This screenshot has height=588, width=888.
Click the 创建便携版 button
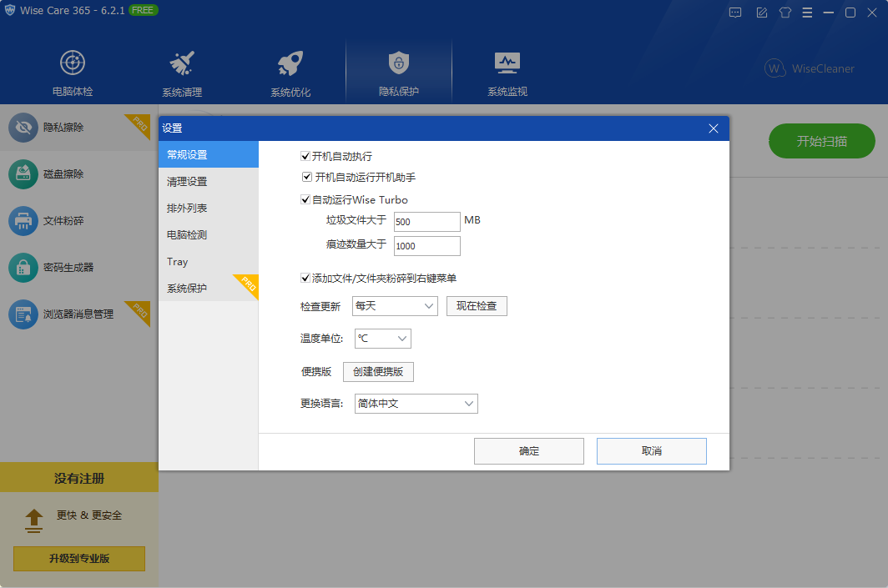click(x=378, y=372)
